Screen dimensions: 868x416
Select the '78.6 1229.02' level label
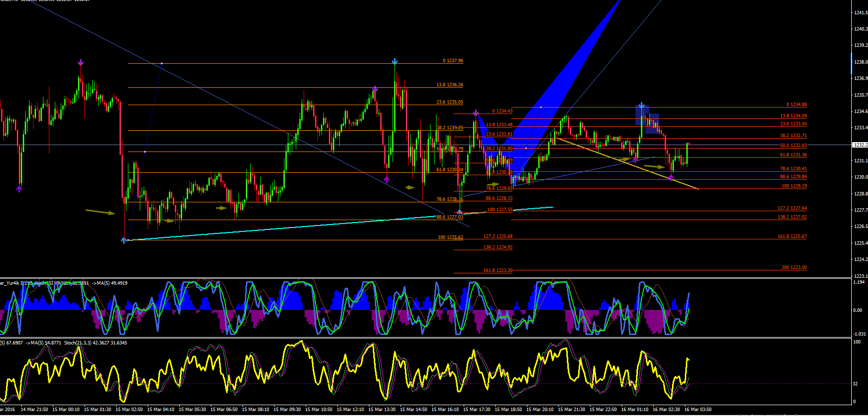pyautogui.click(x=499, y=189)
